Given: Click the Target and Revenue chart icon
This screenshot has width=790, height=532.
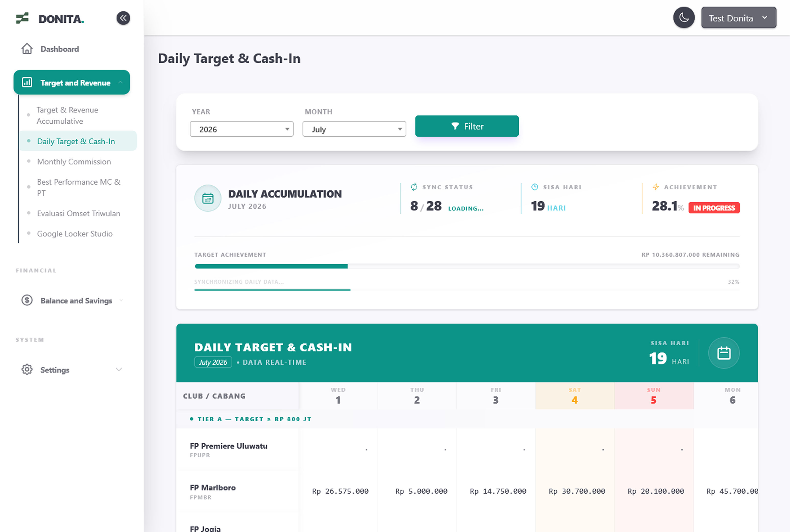Looking at the screenshot, I should pyautogui.click(x=27, y=82).
